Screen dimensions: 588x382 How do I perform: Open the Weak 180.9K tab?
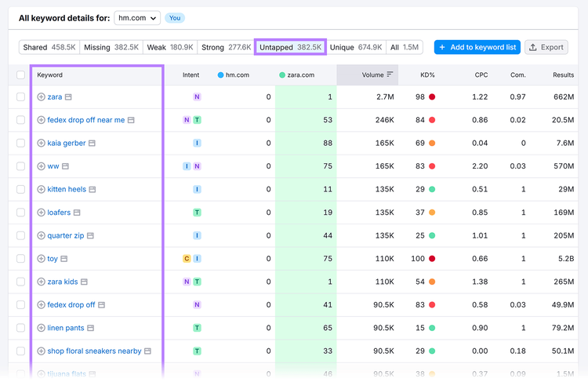click(170, 47)
